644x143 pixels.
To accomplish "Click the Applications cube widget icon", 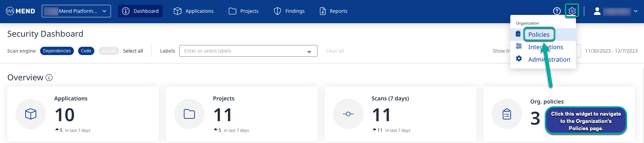I will (x=31, y=114).
